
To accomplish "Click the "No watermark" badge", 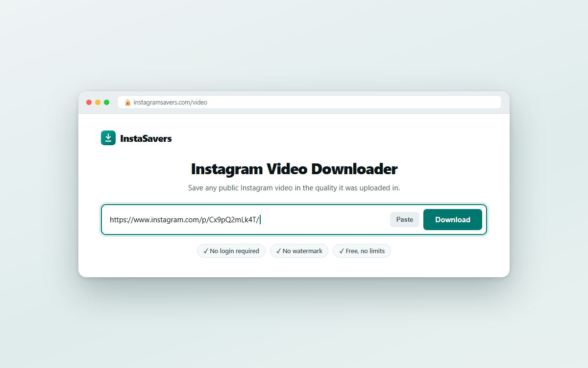I will point(299,251).
